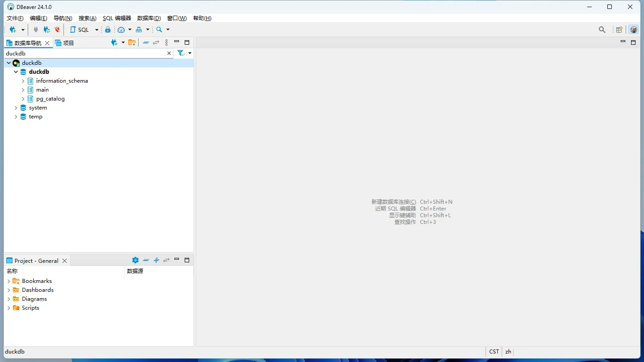
Task: Click new connection plug icon in navigator panel toolbar
Action: pyautogui.click(x=114, y=42)
